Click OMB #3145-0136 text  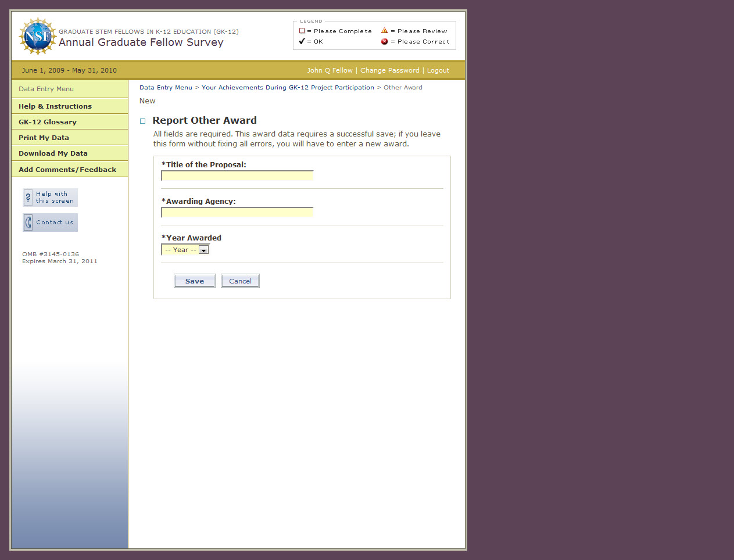[51, 254]
